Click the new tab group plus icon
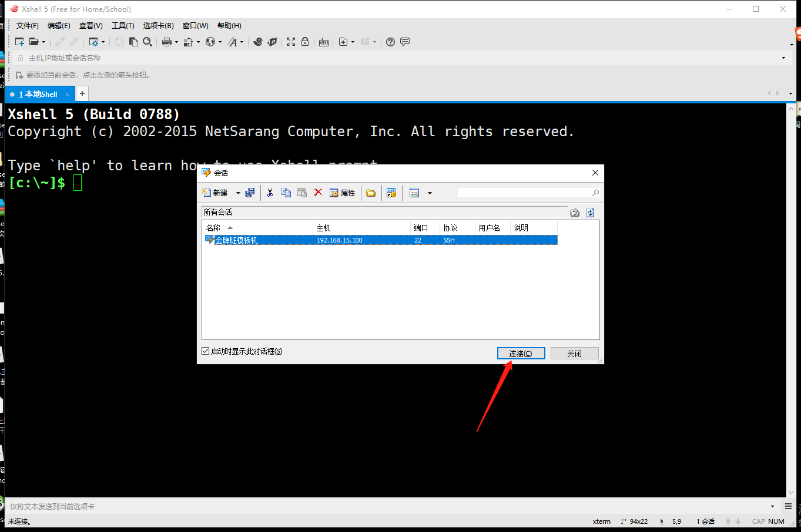This screenshot has width=801, height=532. pyautogui.click(x=343, y=42)
